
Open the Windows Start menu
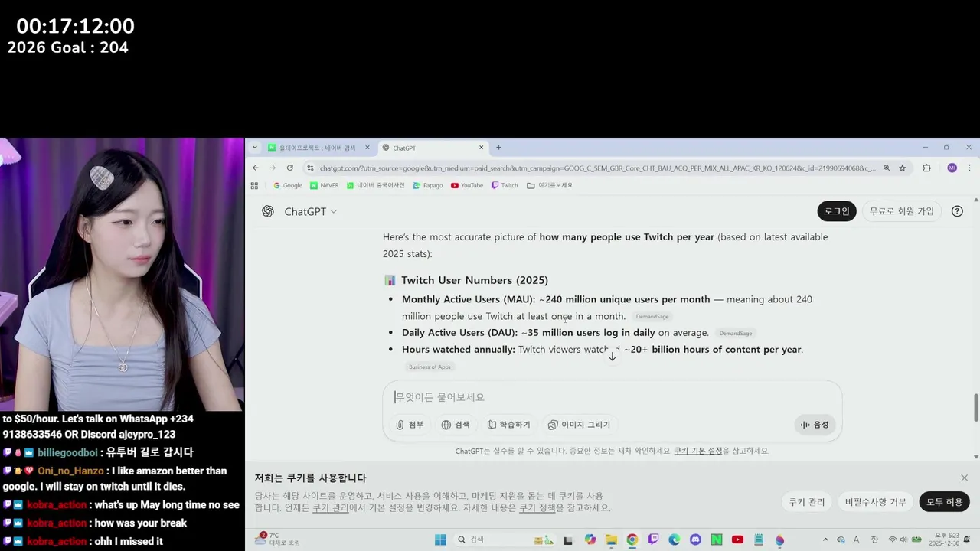click(x=440, y=540)
